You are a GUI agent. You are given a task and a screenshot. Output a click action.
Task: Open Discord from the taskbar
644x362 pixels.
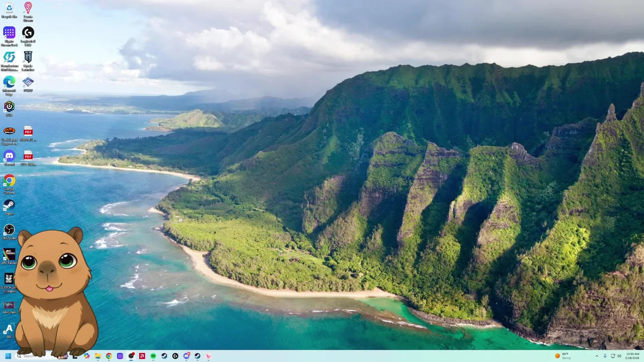pyautogui.click(x=186, y=356)
